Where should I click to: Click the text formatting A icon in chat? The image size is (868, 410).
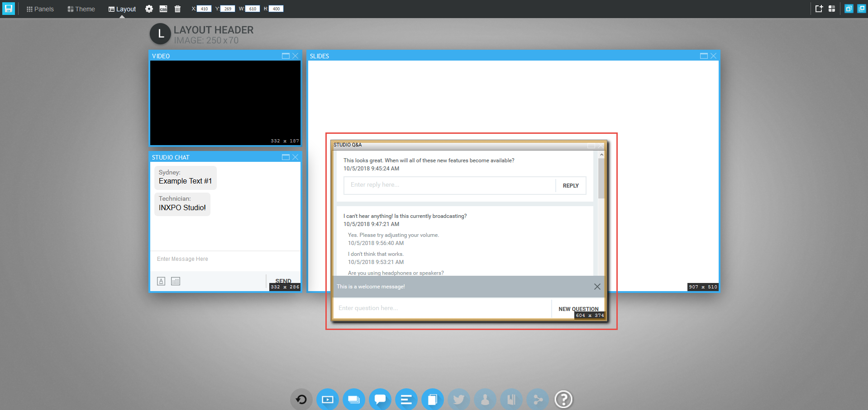pos(161,281)
